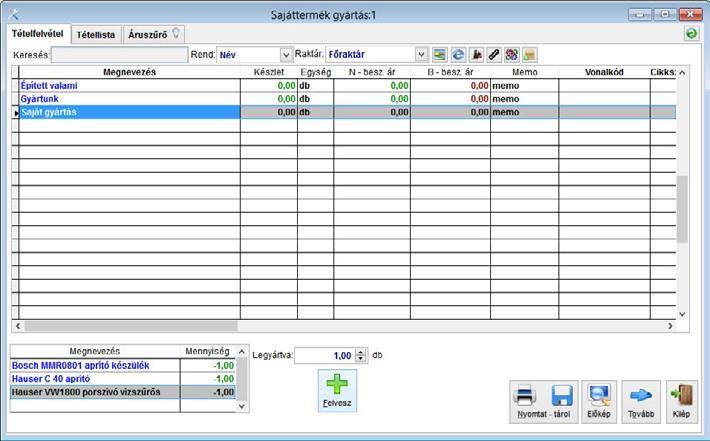The width and height of the screenshot is (710, 441).
Task: Select the 'Épített valami' row
Action: click(343, 86)
